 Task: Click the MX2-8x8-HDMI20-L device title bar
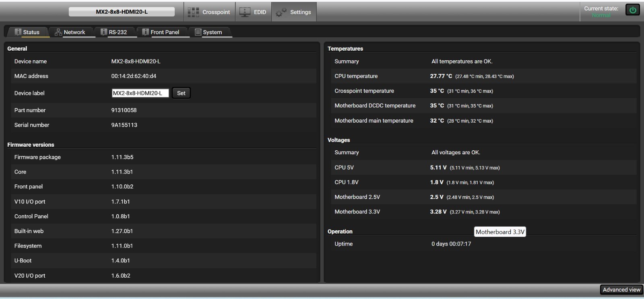point(122,12)
